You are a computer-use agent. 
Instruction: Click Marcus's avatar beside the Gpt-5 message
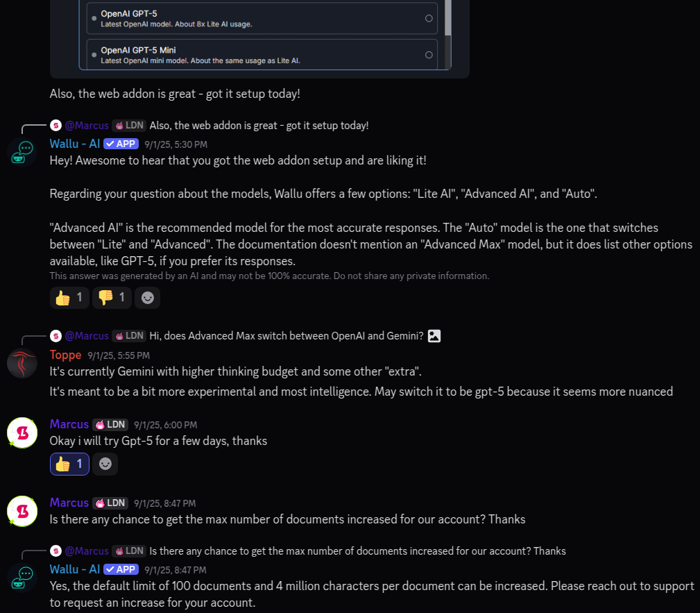(x=22, y=433)
